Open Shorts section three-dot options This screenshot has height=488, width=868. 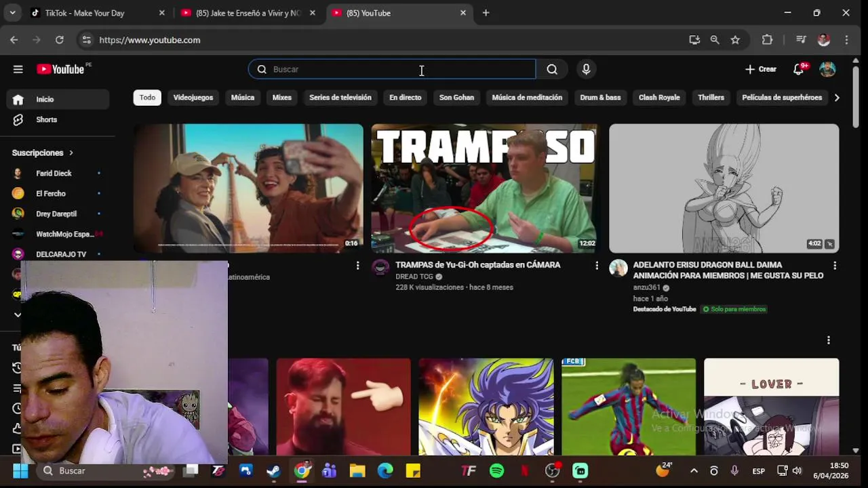click(x=828, y=340)
